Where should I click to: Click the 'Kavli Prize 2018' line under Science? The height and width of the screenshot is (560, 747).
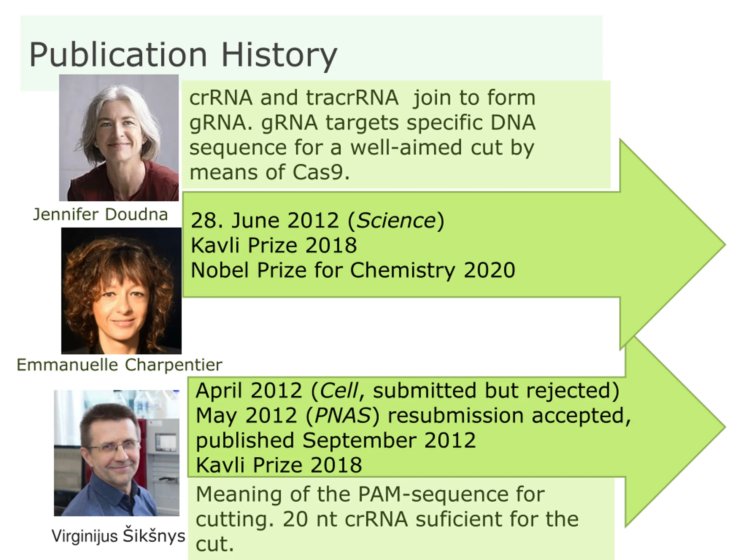pos(274,245)
